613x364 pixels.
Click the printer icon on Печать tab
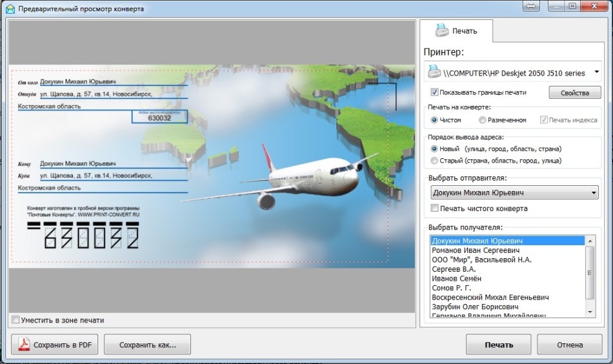click(441, 30)
